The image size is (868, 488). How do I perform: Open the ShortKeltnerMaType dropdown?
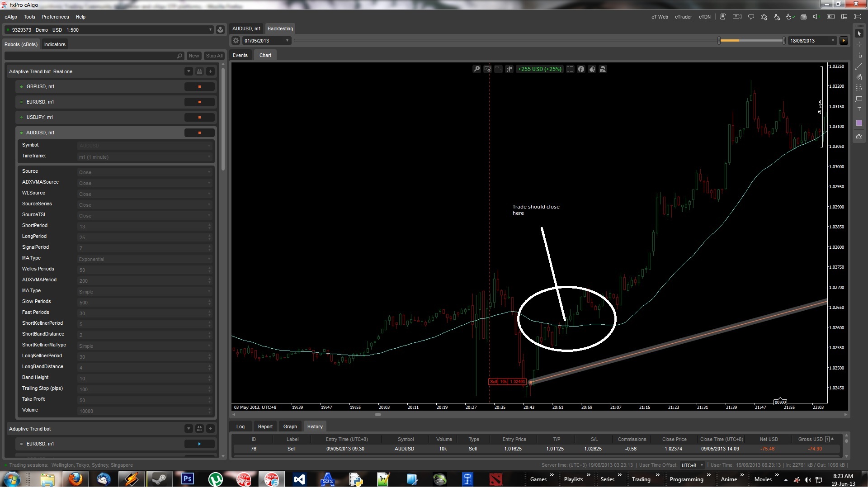pyautogui.click(x=145, y=346)
